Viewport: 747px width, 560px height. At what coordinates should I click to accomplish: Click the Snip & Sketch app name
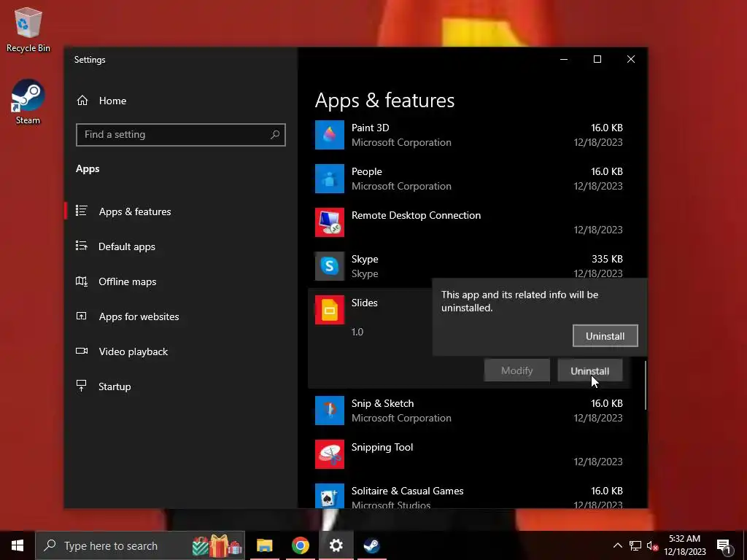[382, 403]
